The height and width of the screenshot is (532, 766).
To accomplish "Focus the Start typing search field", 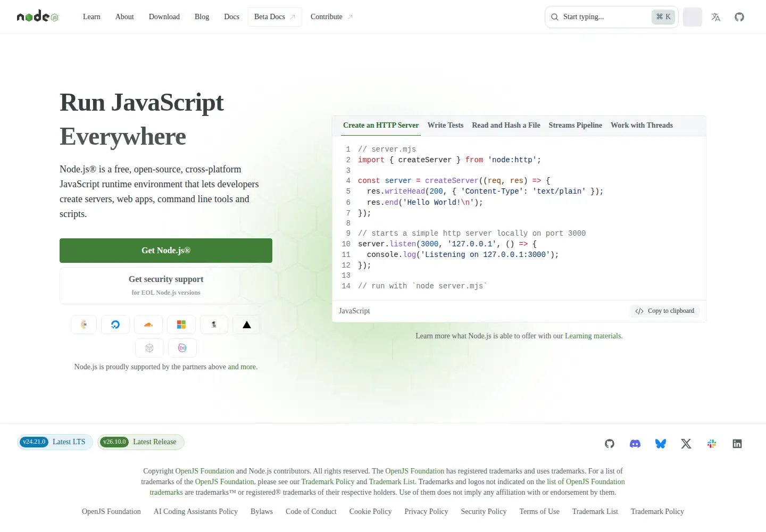I will (x=612, y=17).
